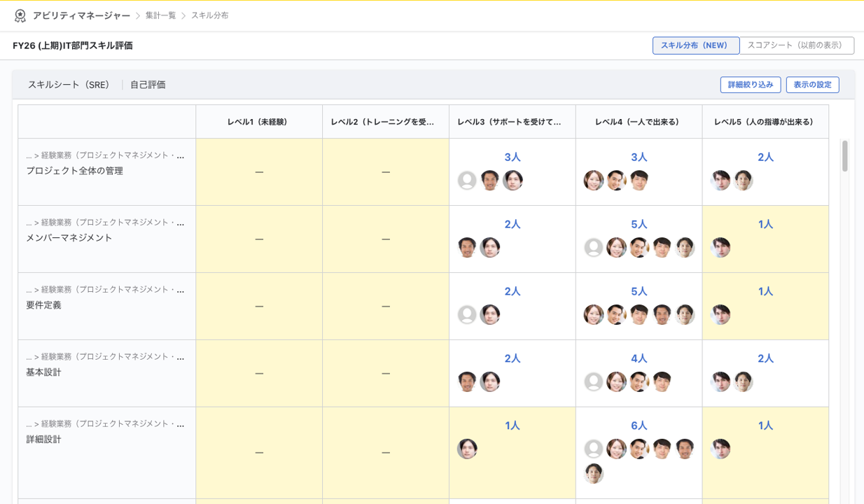
Task: Click first avatar in プロジェクト全体の管理 level 5
Action: [x=720, y=181]
